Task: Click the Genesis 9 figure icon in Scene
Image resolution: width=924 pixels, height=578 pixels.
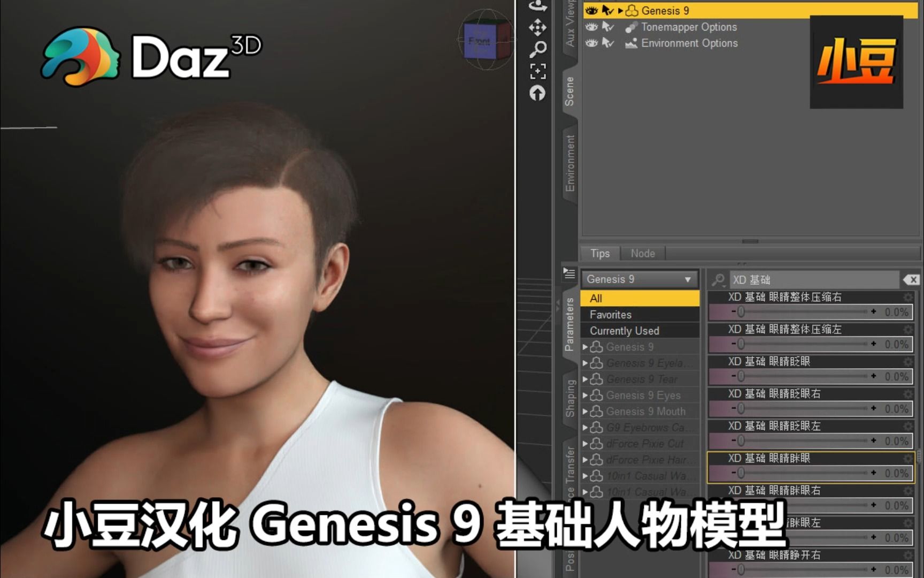Action: point(632,11)
